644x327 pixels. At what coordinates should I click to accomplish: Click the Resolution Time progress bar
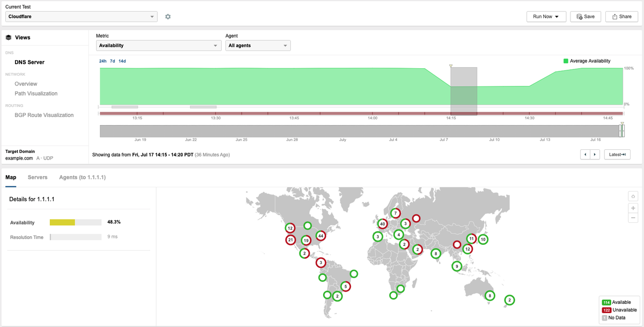tap(76, 237)
